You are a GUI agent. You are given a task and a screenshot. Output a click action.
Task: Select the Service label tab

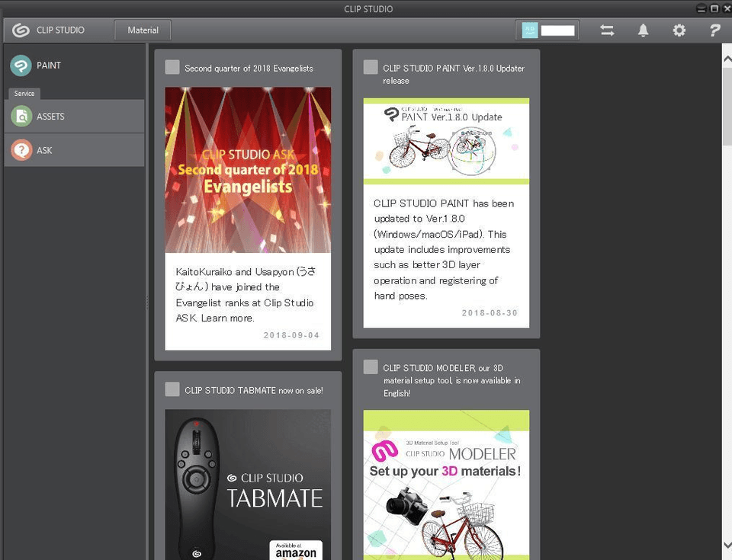pos(24,93)
